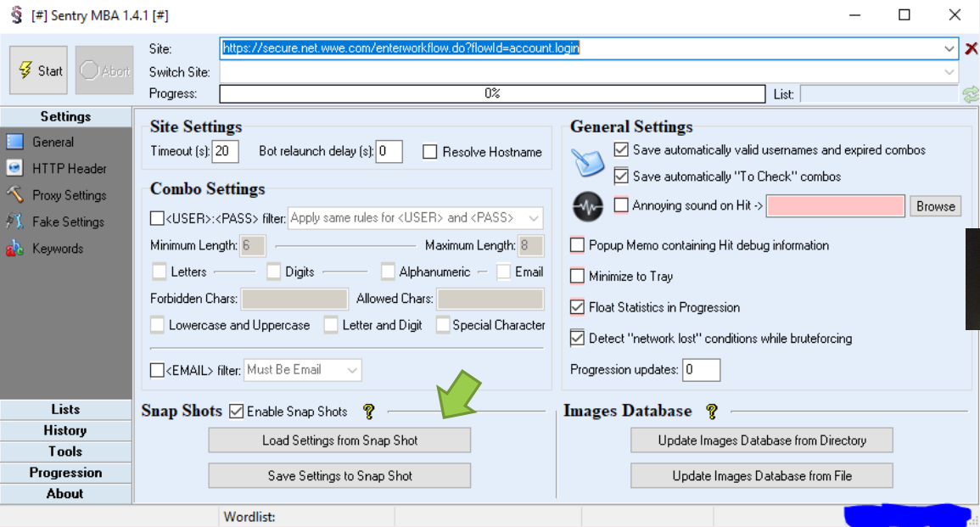Open Fake Settings from the sidebar

68,221
